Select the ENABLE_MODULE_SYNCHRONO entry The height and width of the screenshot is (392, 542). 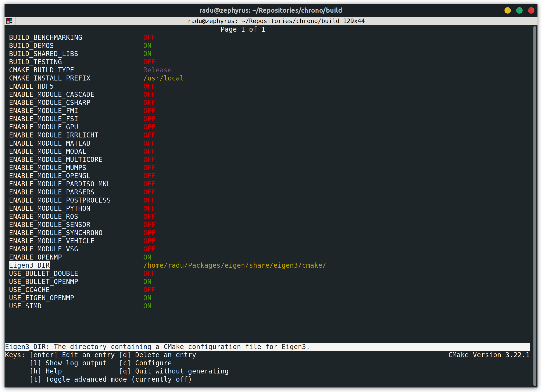(56, 233)
